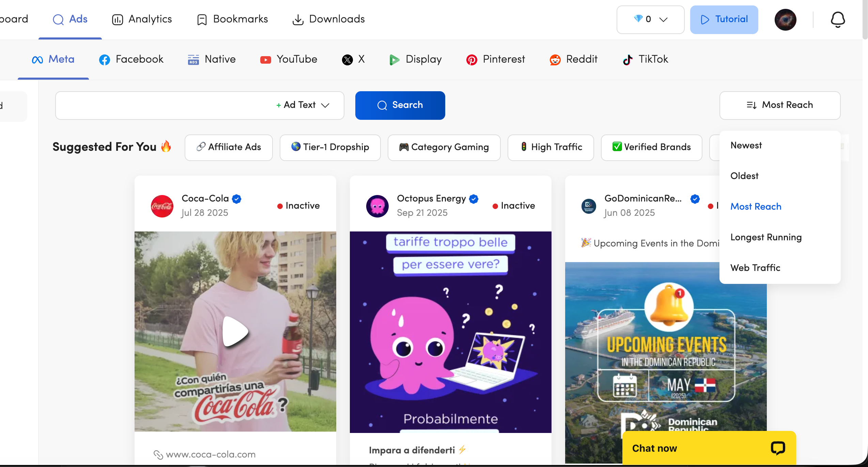Open the Octopus Energy ad image

[x=451, y=332]
